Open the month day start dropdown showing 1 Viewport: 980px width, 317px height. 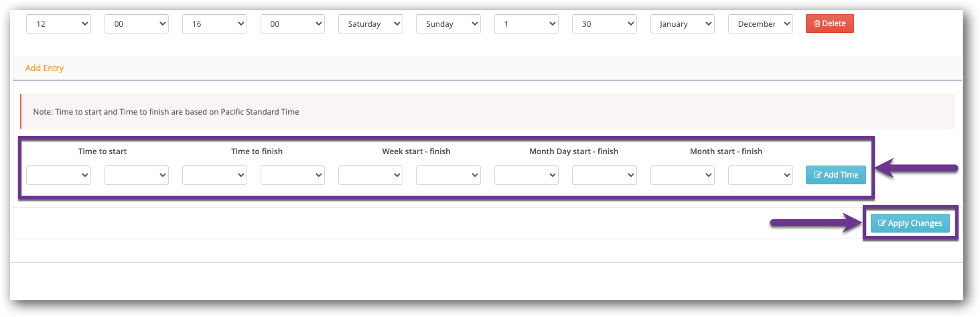coord(527,23)
